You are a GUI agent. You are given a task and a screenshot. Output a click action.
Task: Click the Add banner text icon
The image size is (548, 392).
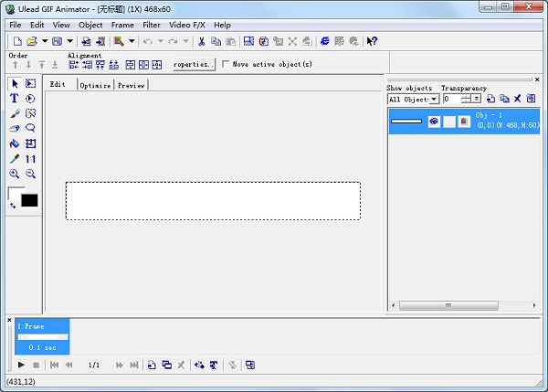coord(214,366)
